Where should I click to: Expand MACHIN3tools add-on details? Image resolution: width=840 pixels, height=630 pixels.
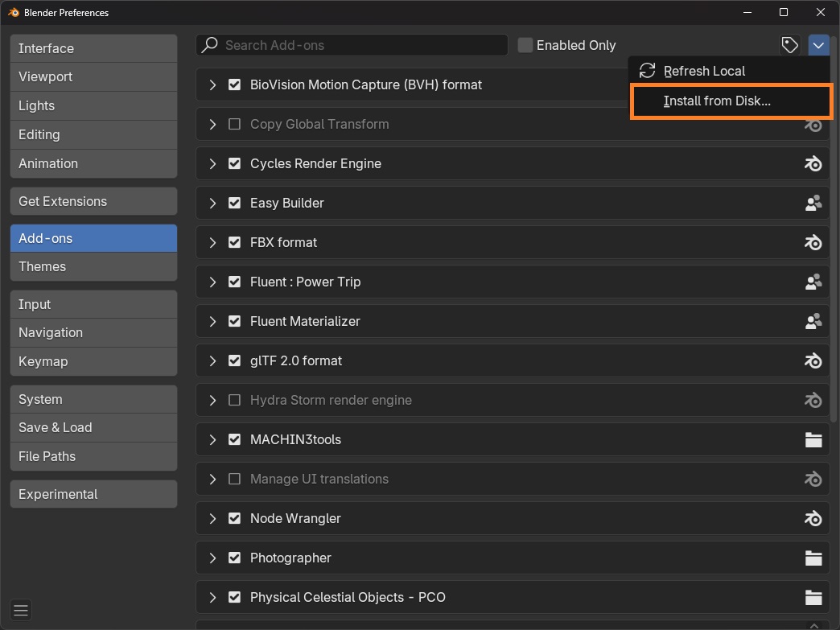pyautogui.click(x=212, y=440)
